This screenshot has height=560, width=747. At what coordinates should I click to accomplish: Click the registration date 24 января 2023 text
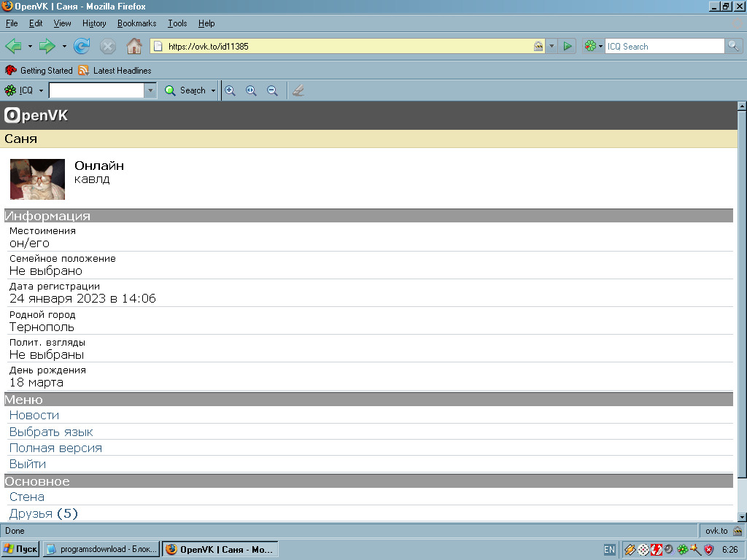[82, 298]
